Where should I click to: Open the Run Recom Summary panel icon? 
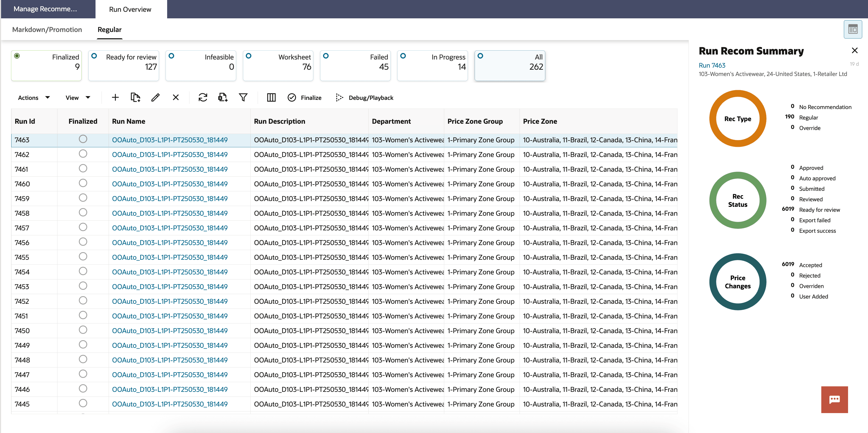pos(853,29)
